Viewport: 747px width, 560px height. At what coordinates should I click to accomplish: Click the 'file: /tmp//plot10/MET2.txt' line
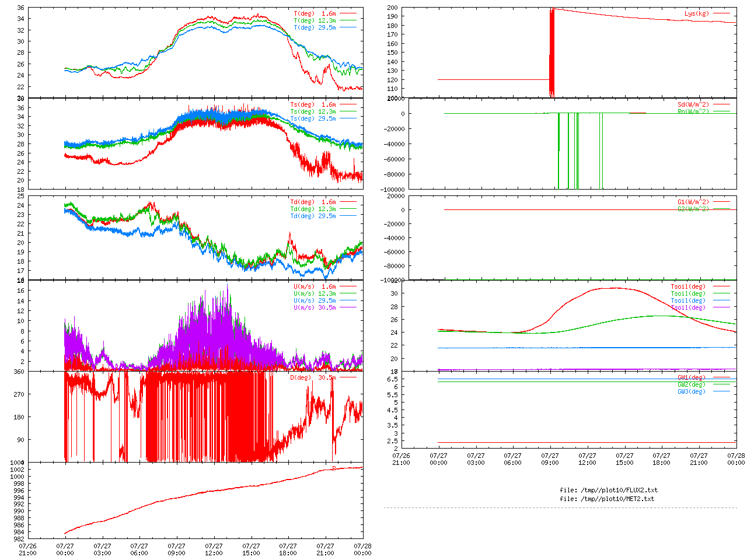[607, 499]
